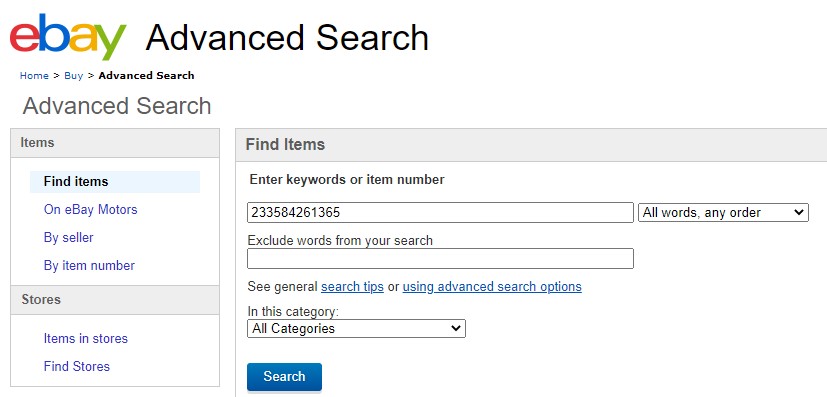Follow the using advanced search options link
The height and width of the screenshot is (397, 827).
point(492,286)
